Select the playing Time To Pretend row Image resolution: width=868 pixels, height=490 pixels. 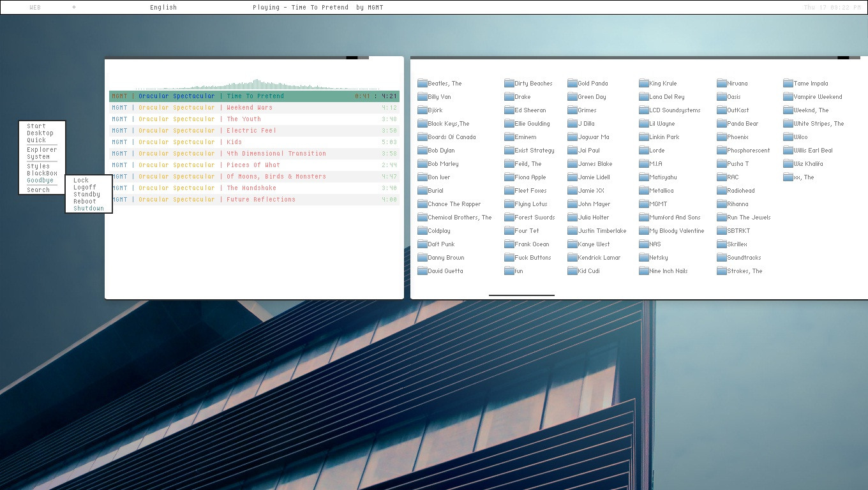254,96
